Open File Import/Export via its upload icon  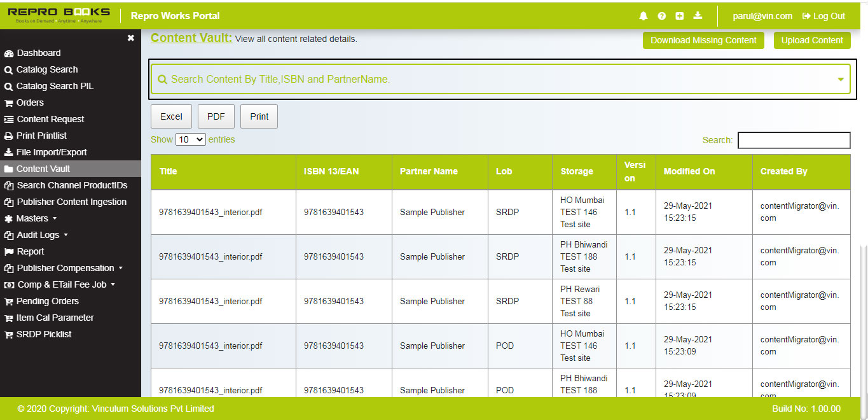tap(8, 152)
